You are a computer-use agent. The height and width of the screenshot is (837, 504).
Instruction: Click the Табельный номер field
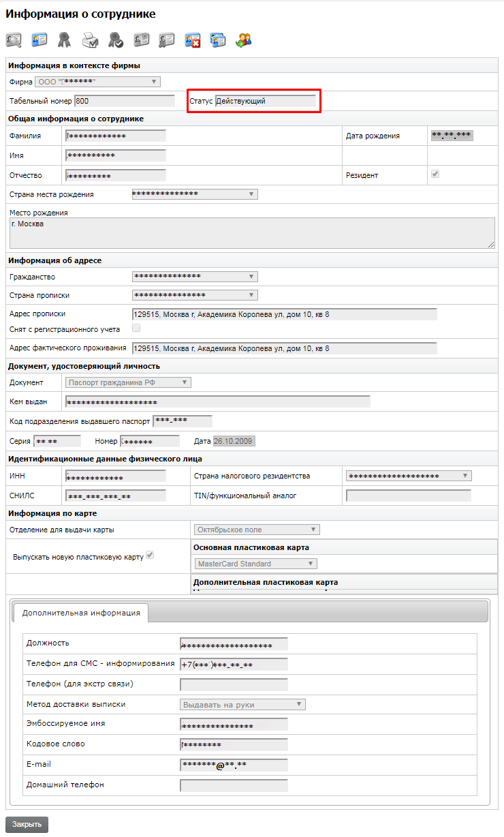point(125,101)
